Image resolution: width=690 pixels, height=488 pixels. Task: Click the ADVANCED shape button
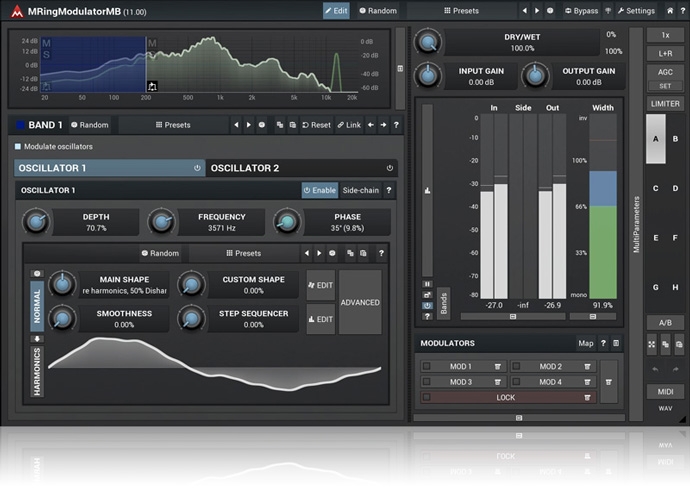click(360, 302)
